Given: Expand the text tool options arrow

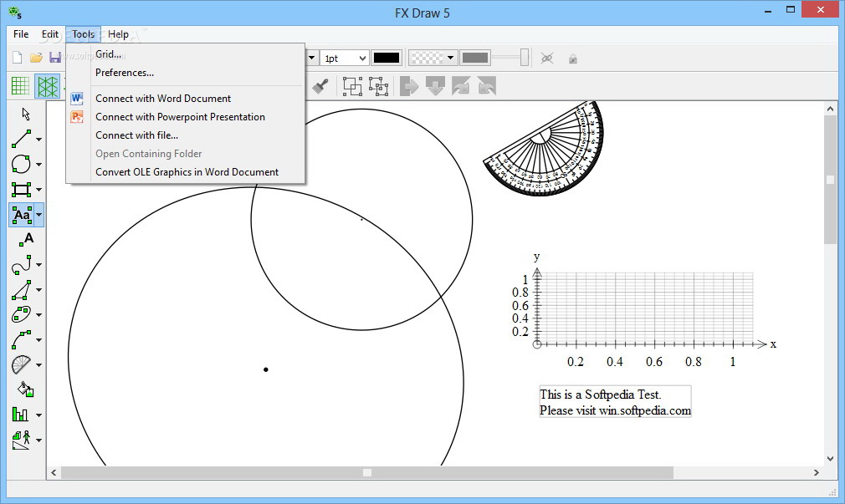Looking at the screenshot, I should coord(38,215).
